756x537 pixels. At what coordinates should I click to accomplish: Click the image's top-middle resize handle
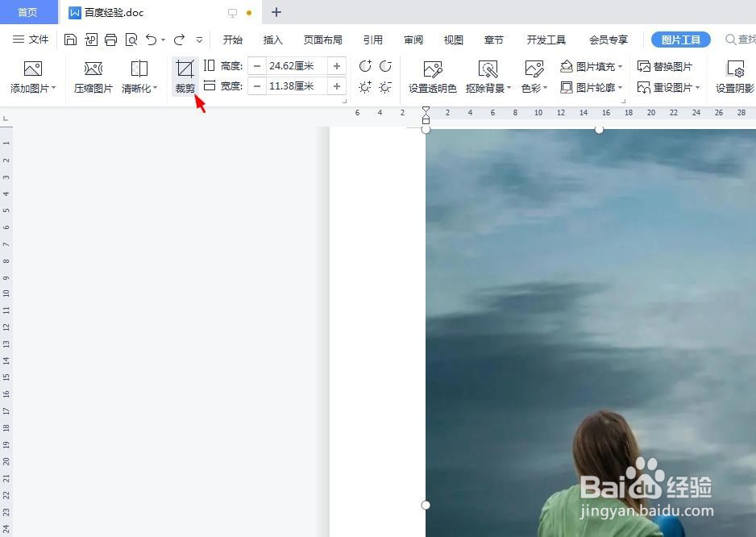[599, 129]
